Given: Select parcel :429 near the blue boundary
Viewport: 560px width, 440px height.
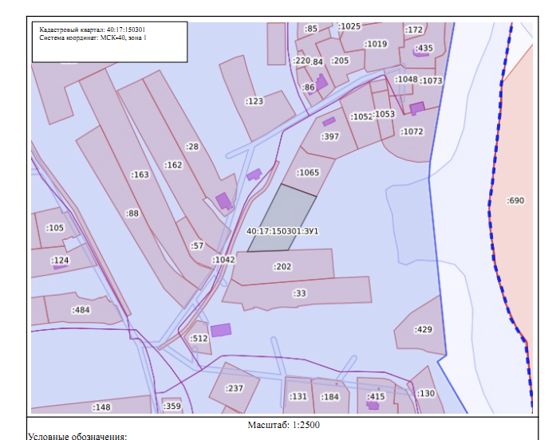Looking at the screenshot, I should 423,329.
